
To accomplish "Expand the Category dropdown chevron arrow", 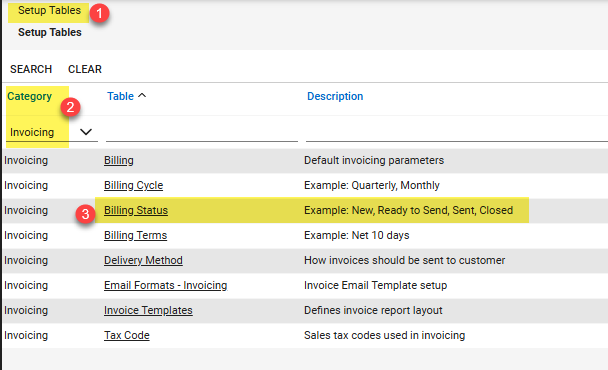I will coord(86,132).
